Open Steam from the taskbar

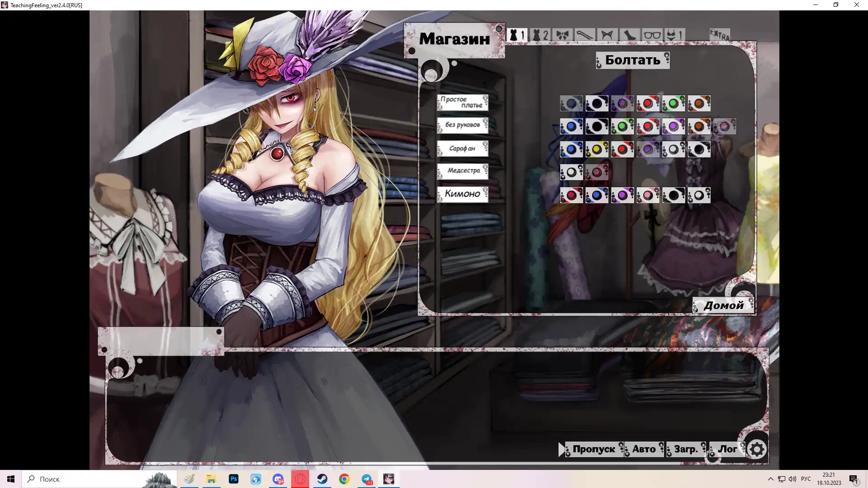click(322, 479)
